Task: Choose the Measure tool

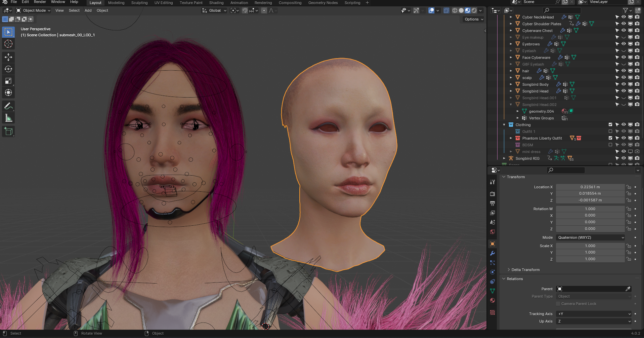Action: 8,118
